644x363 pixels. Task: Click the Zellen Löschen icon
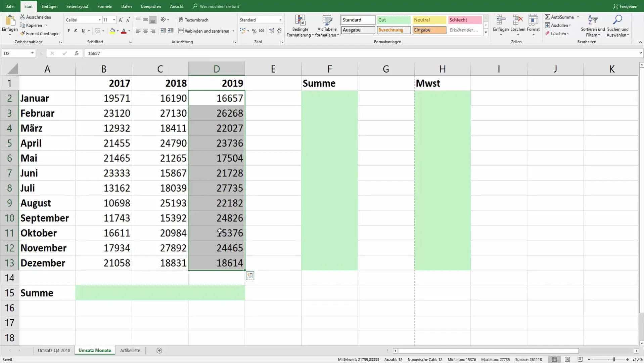tap(517, 20)
